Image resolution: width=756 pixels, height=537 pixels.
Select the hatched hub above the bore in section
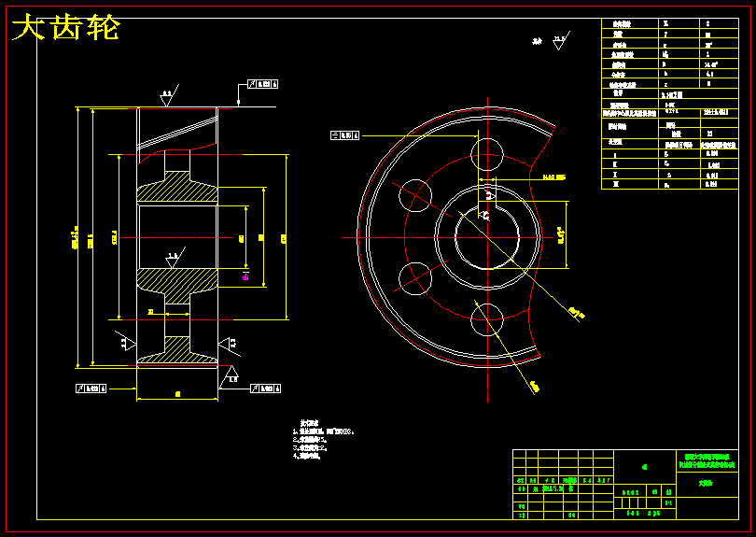tap(177, 186)
